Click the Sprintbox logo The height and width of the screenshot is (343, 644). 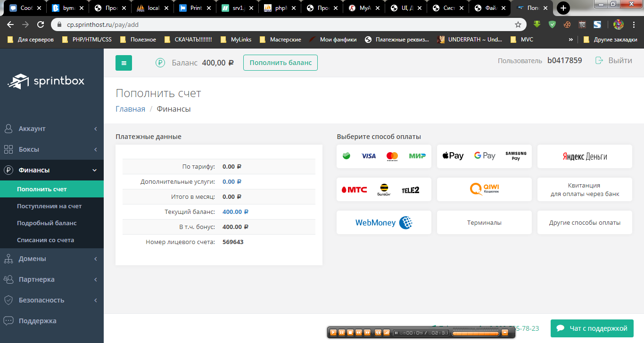click(x=47, y=82)
